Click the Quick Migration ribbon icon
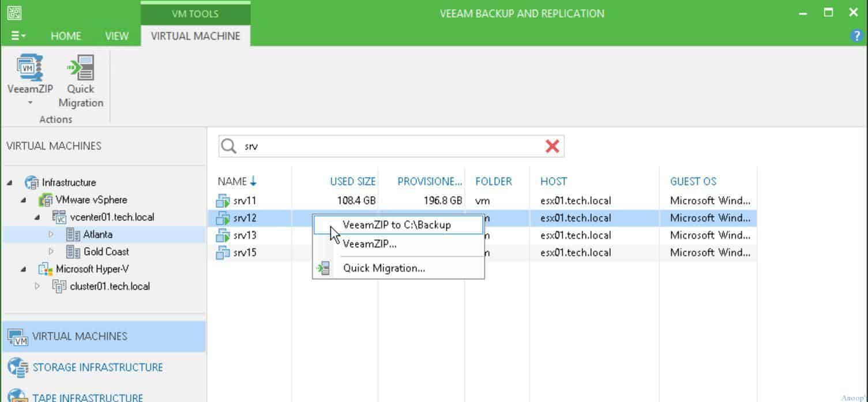 point(81,67)
